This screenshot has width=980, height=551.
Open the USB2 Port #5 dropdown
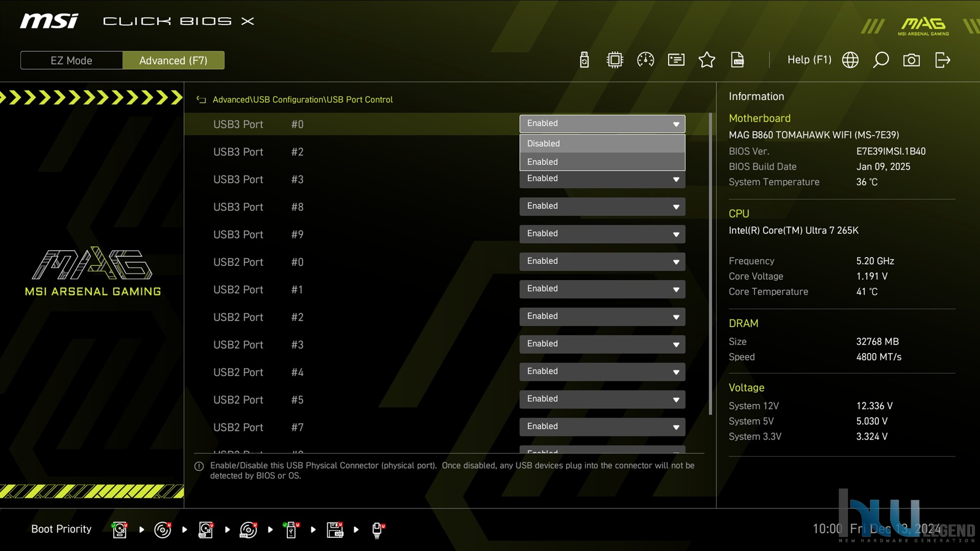[x=602, y=399]
